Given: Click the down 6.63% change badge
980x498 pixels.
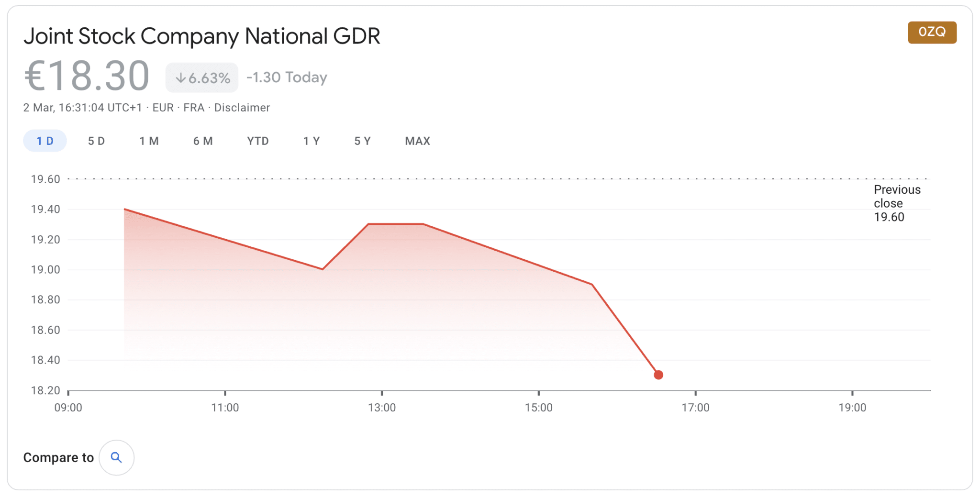Looking at the screenshot, I should click(x=202, y=77).
